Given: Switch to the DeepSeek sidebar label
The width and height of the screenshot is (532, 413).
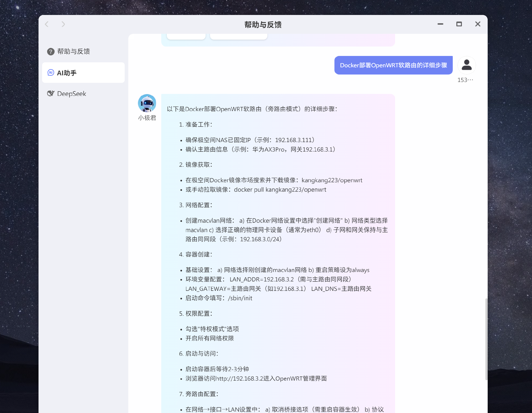Looking at the screenshot, I should click(x=71, y=94).
